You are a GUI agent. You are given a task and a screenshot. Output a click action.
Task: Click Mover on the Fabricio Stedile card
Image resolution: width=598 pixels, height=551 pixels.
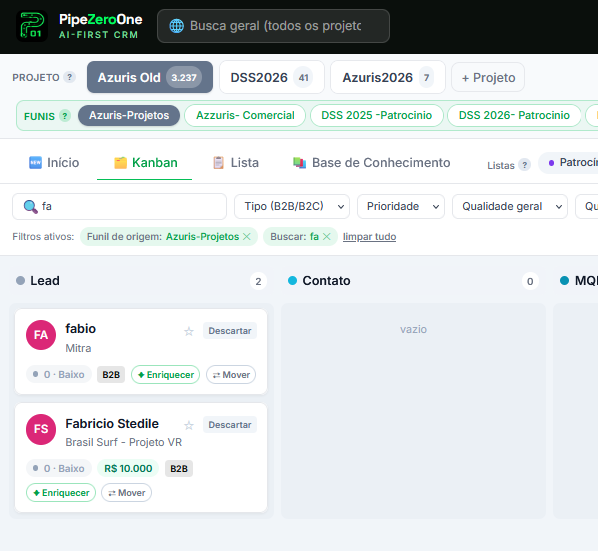click(126, 493)
